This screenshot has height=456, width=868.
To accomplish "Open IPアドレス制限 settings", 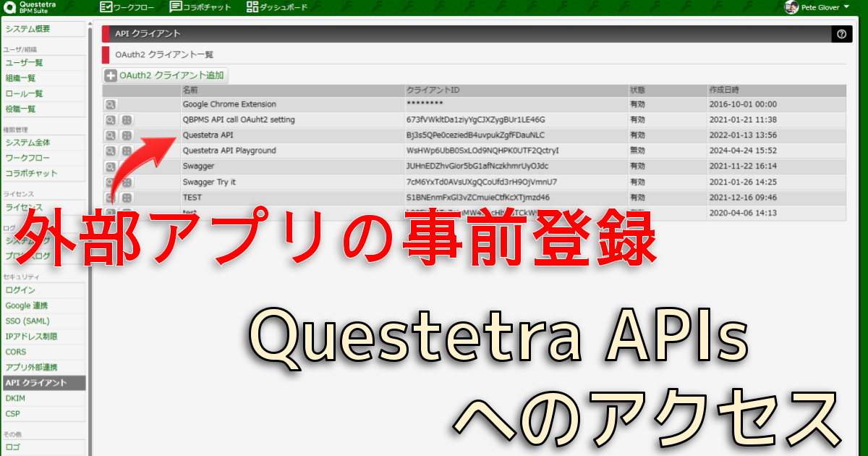I will click(43, 337).
